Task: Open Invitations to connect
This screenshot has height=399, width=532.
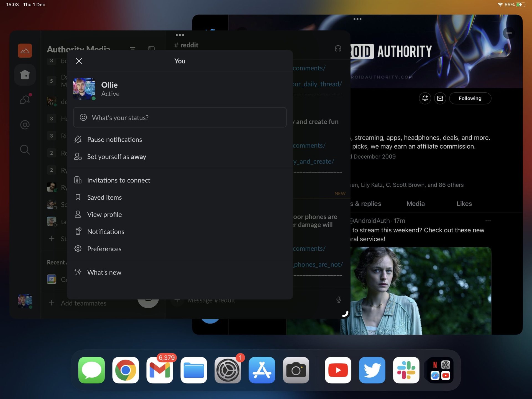Action: click(119, 180)
